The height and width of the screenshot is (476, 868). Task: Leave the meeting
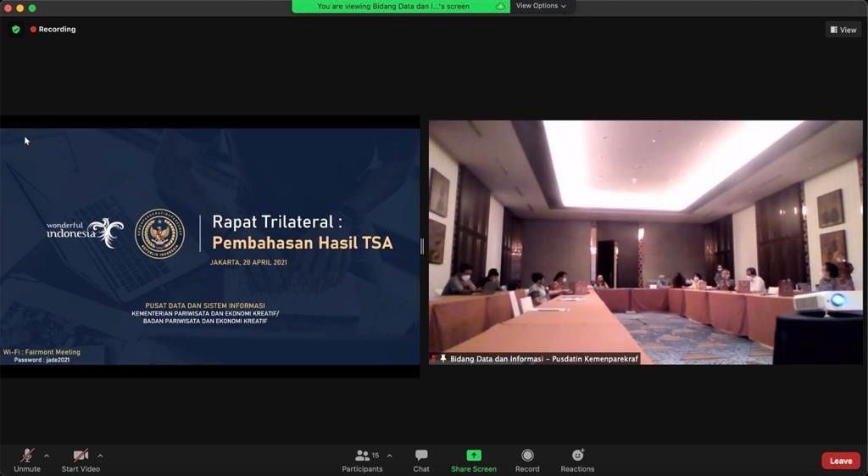tap(841, 461)
